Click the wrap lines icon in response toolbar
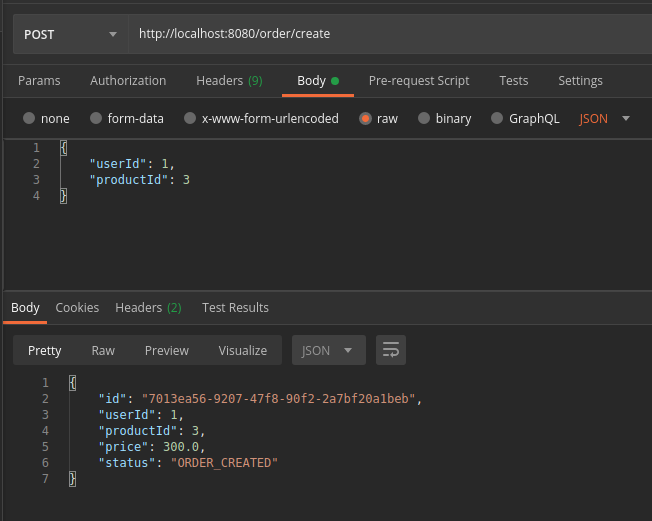 [x=391, y=350]
